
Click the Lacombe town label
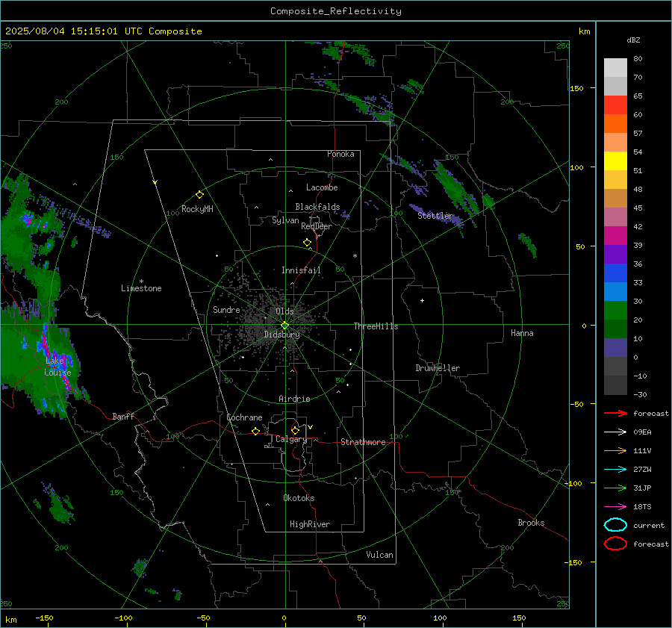pos(322,187)
